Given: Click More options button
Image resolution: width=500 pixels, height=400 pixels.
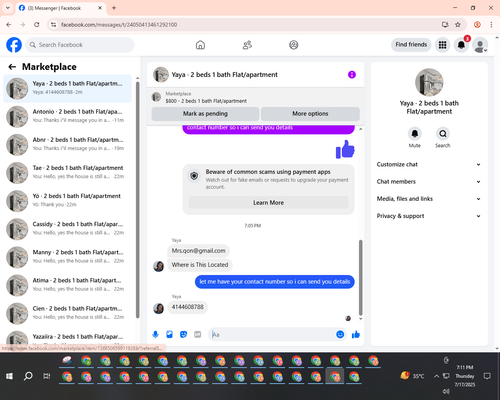Looking at the screenshot, I should point(310,114).
